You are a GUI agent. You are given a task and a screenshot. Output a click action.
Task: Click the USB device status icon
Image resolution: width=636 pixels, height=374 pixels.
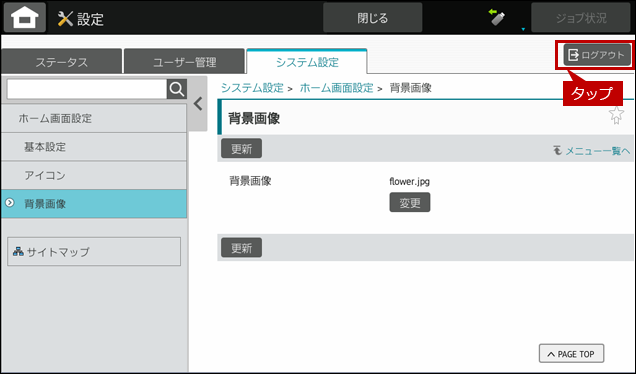497,17
